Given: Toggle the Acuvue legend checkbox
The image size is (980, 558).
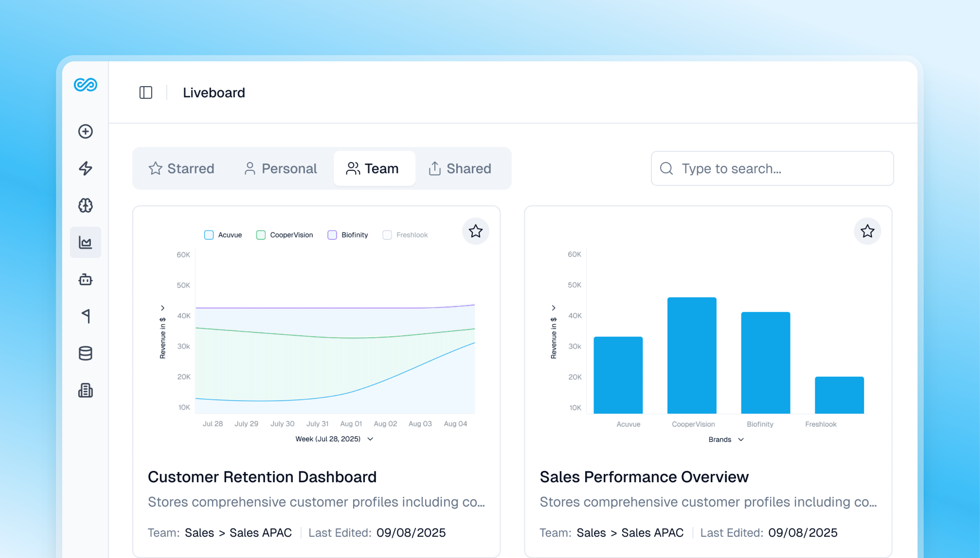Looking at the screenshot, I should pyautogui.click(x=209, y=235).
